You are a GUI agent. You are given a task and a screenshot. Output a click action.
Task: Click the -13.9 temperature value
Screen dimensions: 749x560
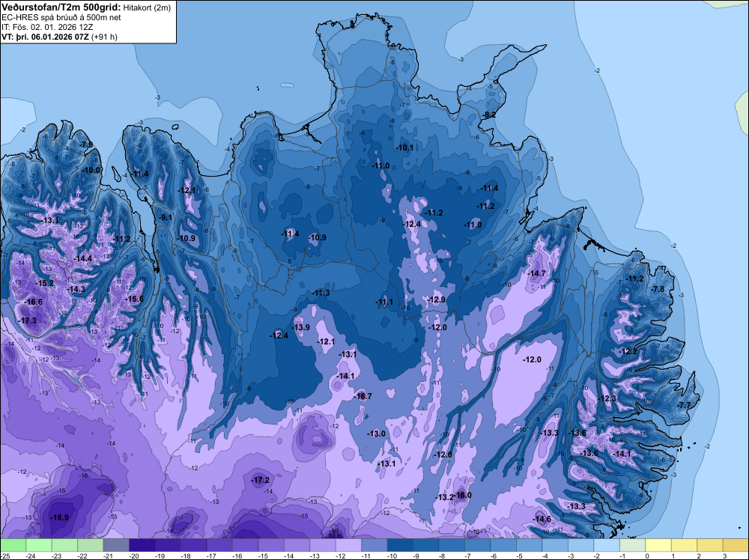coord(300,327)
